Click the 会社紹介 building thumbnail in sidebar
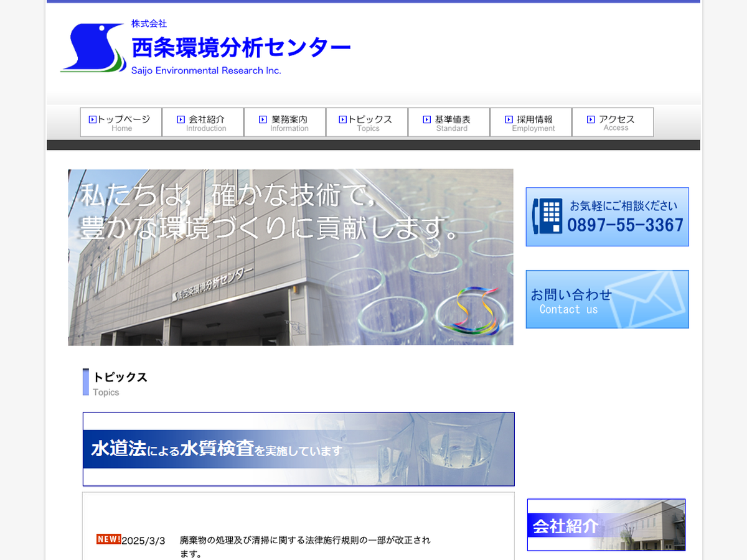This screenshot has height=560, width=747. pyautogui.click(x=606, y=525)
